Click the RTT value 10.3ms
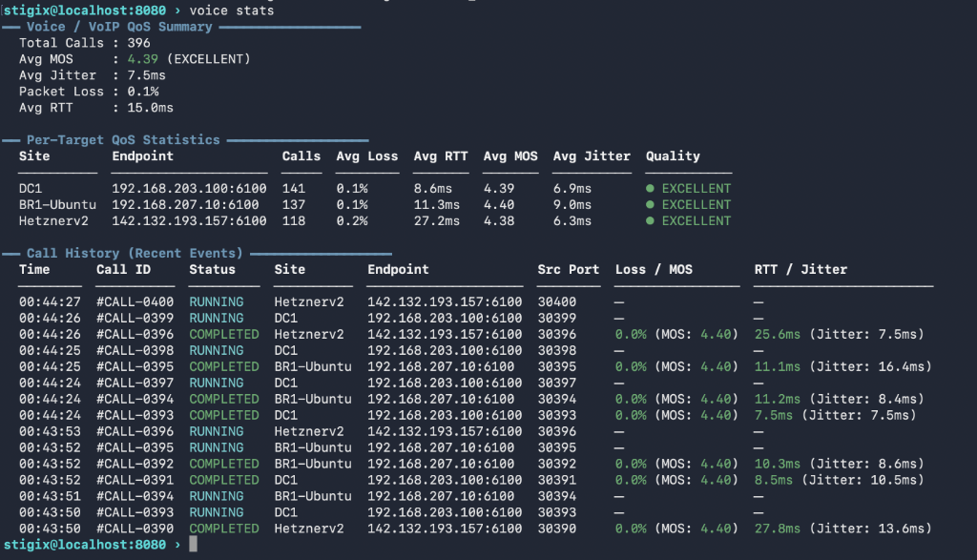The width and height of the screenshot is (977, 560). point(777,464)
